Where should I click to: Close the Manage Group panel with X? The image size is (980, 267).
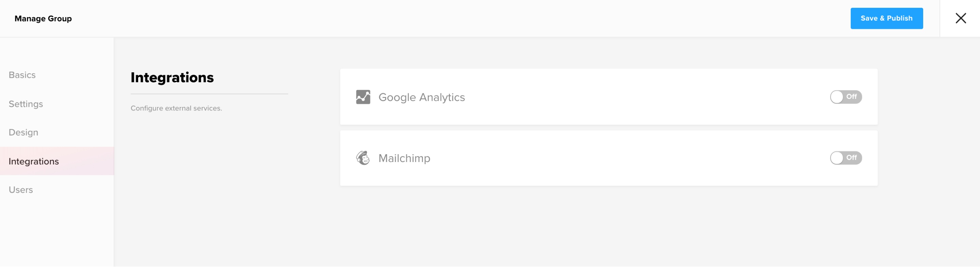coord(960,18)
